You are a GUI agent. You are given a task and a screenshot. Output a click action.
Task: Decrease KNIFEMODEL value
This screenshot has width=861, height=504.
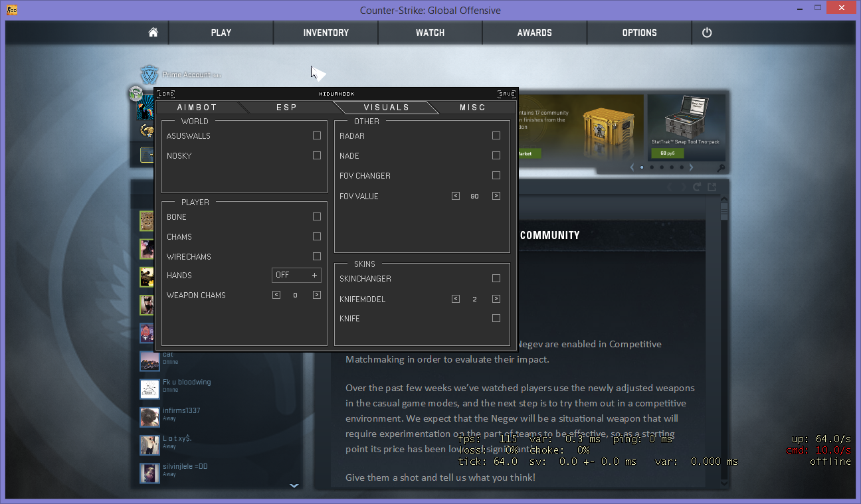[456, 299]
